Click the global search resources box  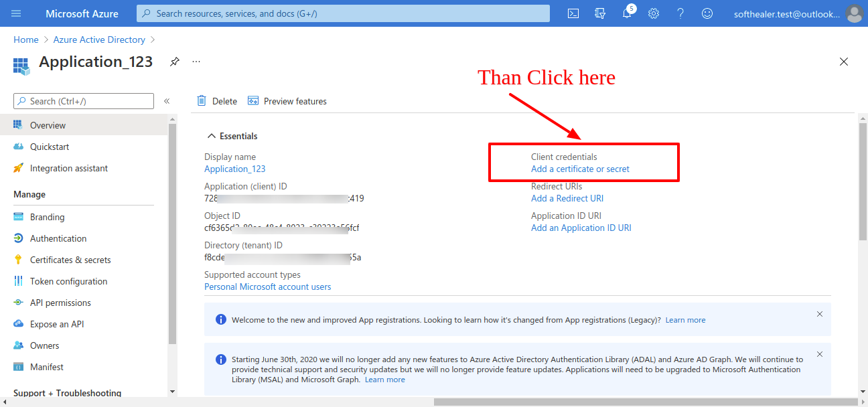point(343,13)
